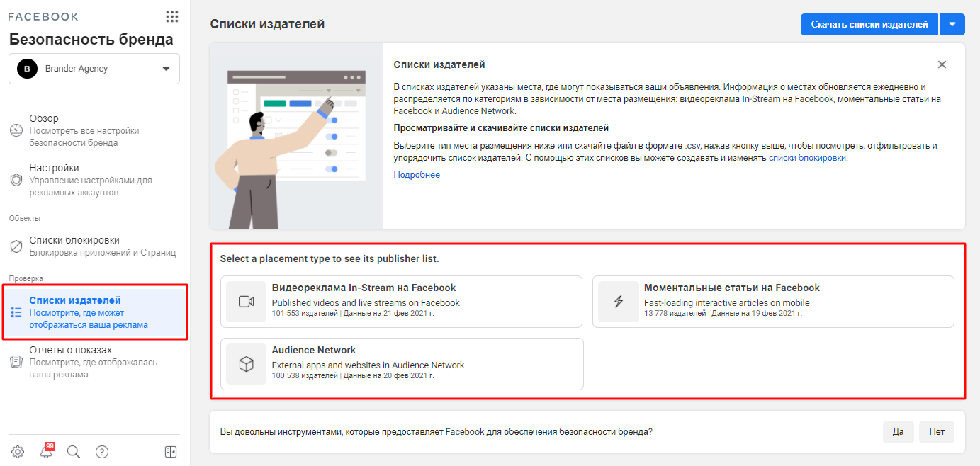Open notifications bell with 99 badge

[x=47, y=452]
